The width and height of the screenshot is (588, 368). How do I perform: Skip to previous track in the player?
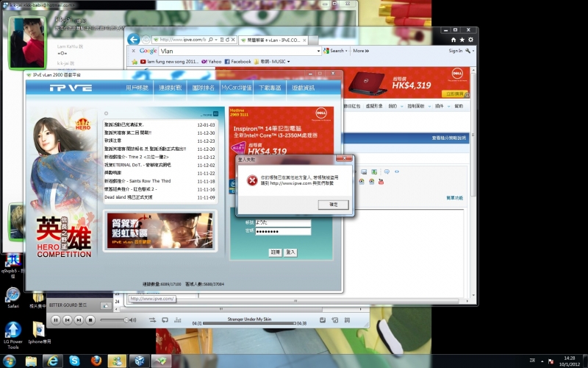(x=68, y=320)
